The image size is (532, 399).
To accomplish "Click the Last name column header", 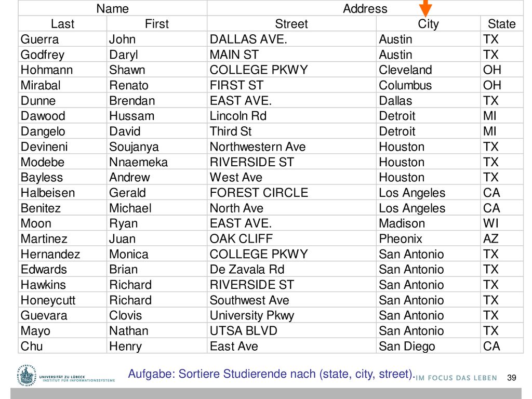I will pyautogui.click(x=62, y=24).
